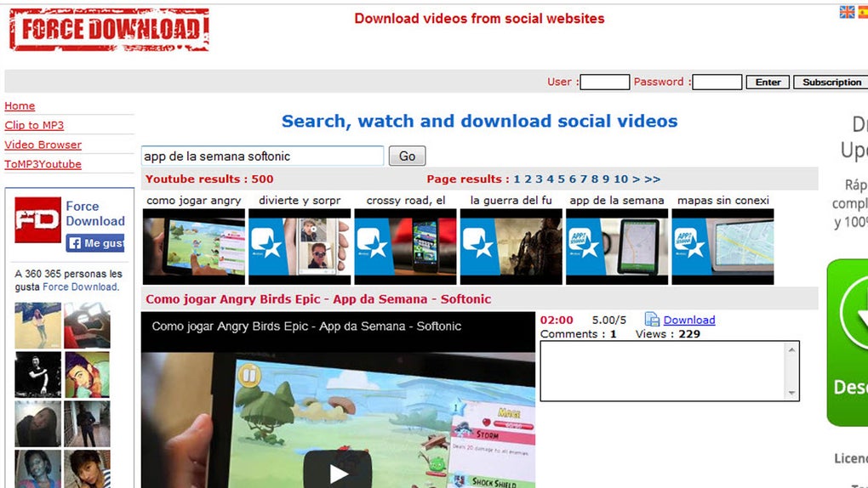Go to results page 1

click(517, 179)
